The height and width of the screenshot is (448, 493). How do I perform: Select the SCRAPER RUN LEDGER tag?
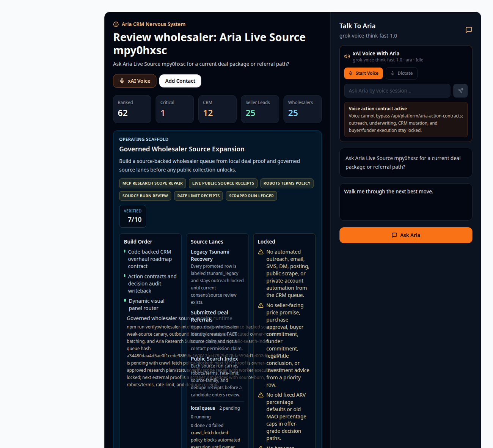pos(251,196)
